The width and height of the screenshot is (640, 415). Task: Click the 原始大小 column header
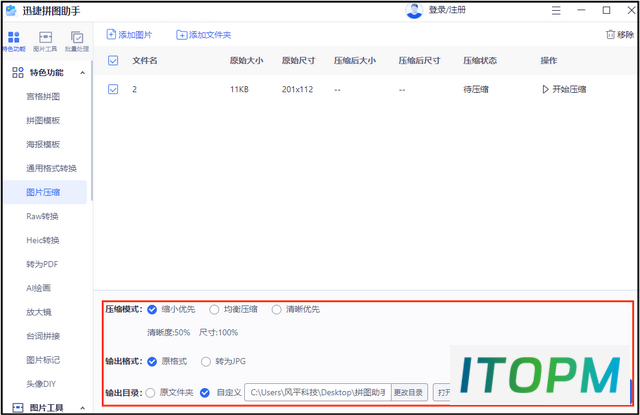[x=246, y=60]
